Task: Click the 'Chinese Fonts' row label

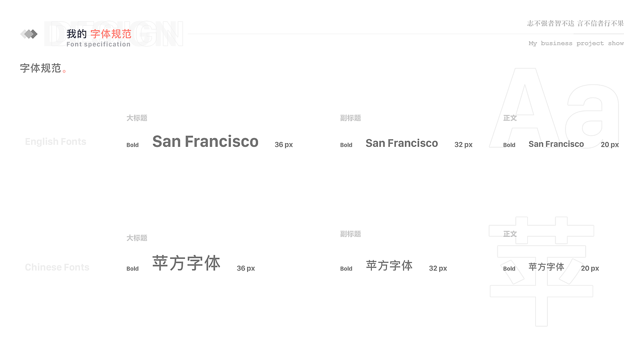Action: point(57,267)
